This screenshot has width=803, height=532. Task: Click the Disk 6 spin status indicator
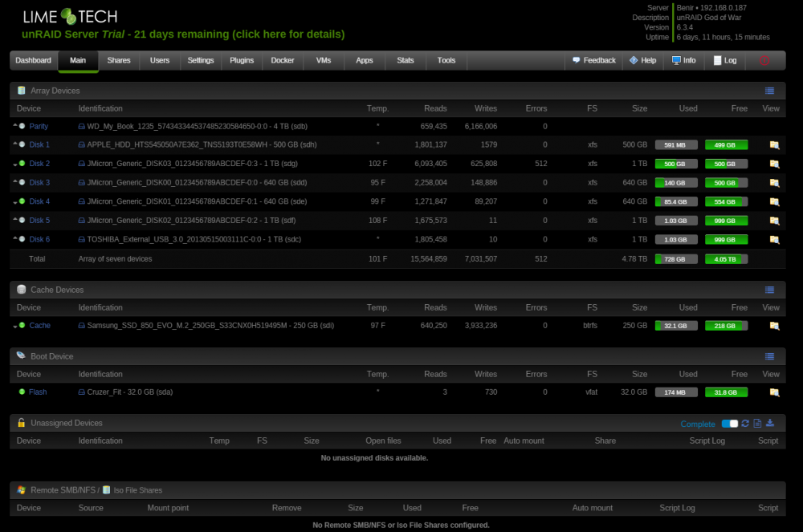tap(22, 239)
